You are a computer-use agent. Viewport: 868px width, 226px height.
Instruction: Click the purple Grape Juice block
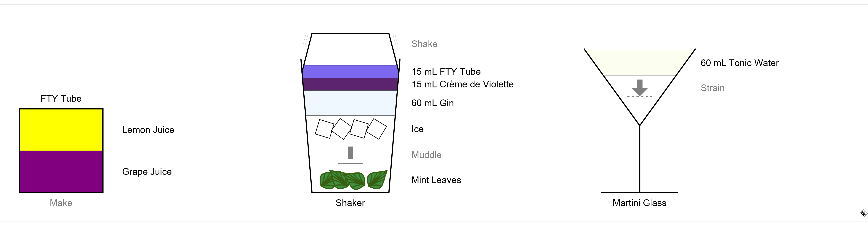[61, 171]
